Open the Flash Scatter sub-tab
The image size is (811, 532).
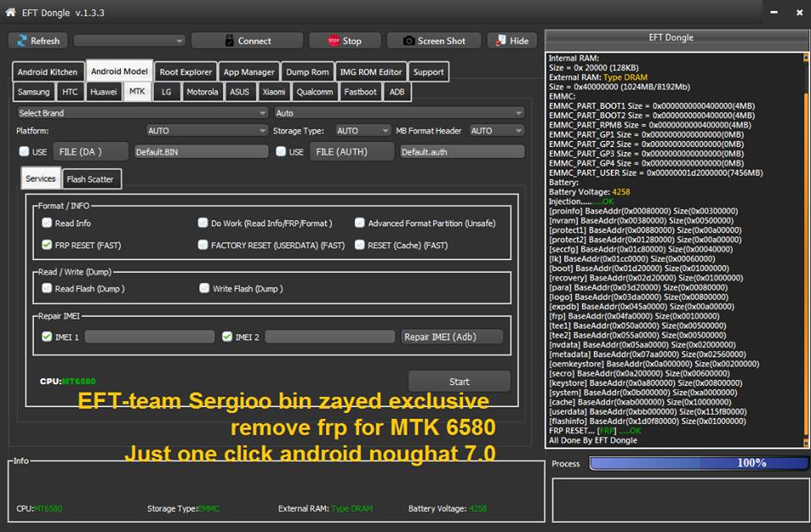(90, 179)
